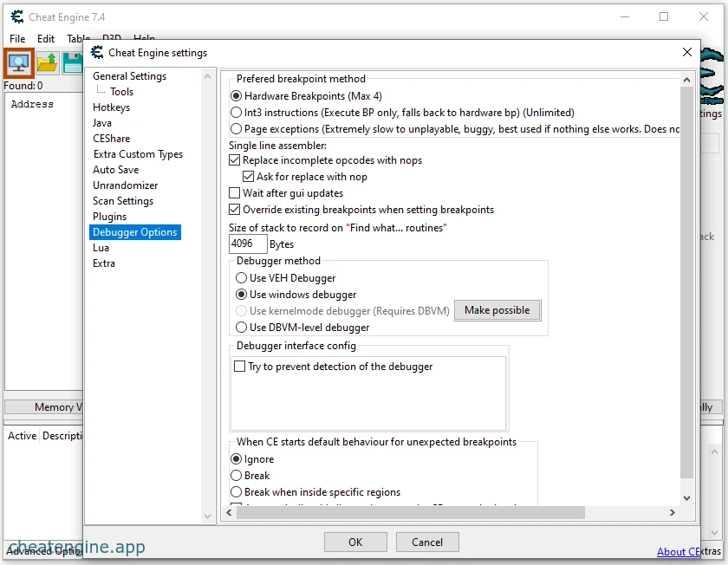This screenshot has height=565, width=728.
Task: Click the Memory View button
Action: [44, 407]
